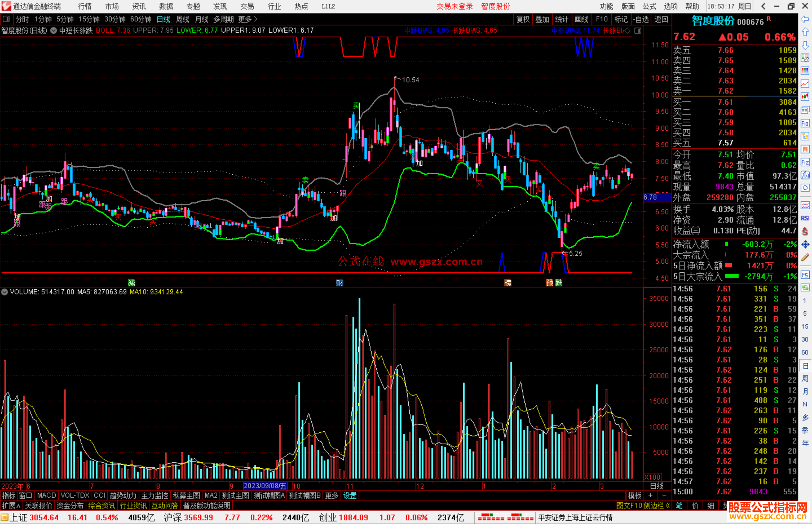The width and height of the screenshot is (812, 524).
Task: Expand the 更多 period options chevron
Action: click(x=256, y=19)
